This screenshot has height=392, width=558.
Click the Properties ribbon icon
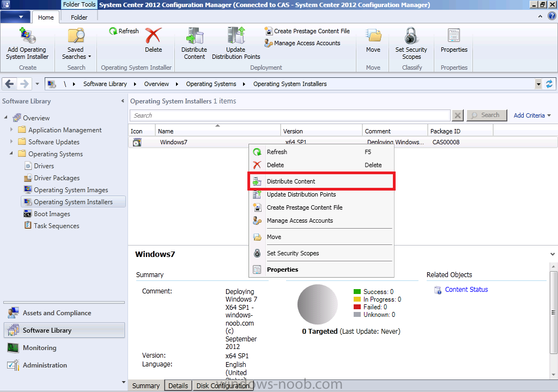[x=454, y=35]
